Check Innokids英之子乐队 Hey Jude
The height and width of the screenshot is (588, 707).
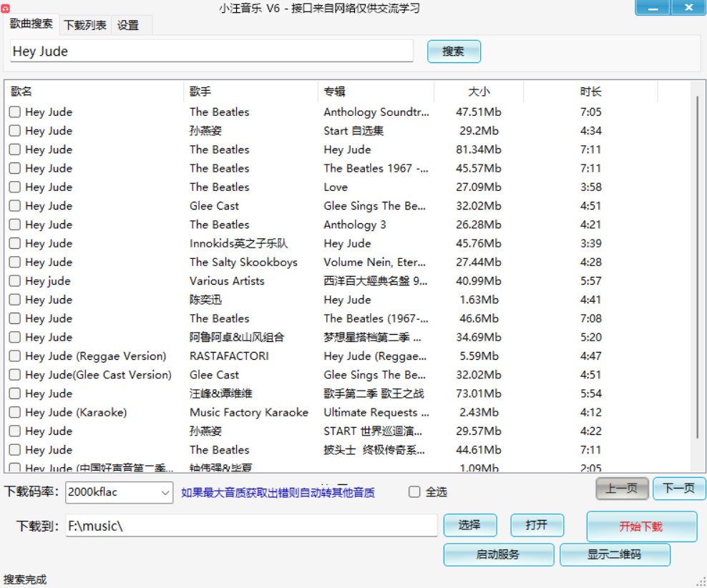[x=15, y=243]
